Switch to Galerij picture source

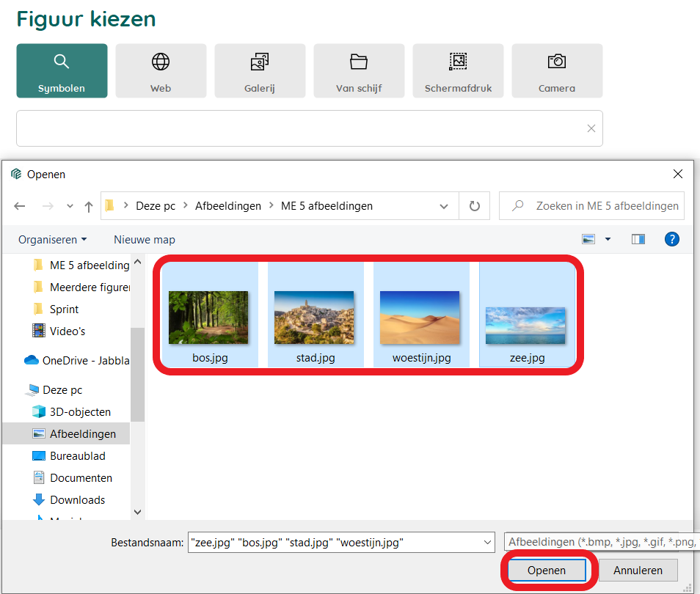click(x=259, y=70)
